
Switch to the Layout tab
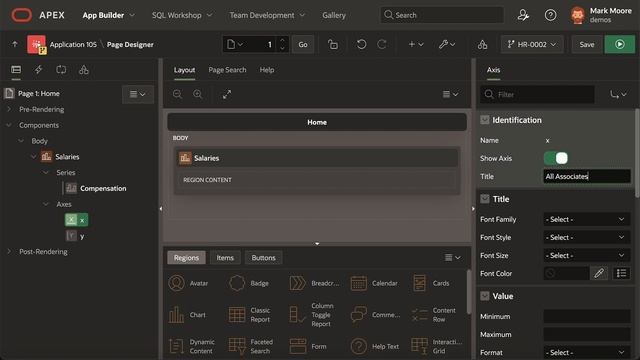pos(184,70)
